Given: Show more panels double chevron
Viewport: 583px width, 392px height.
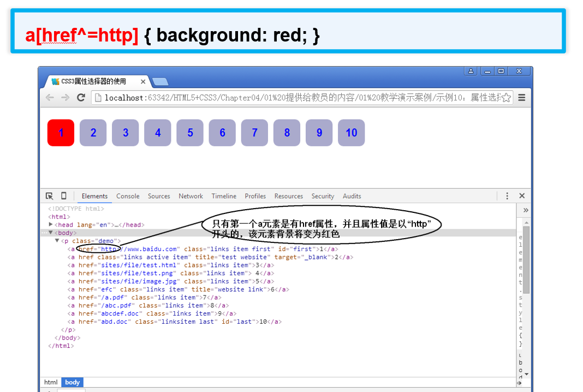Looking at the screenshot, I should pyautogui.click(x=526, y=210).
